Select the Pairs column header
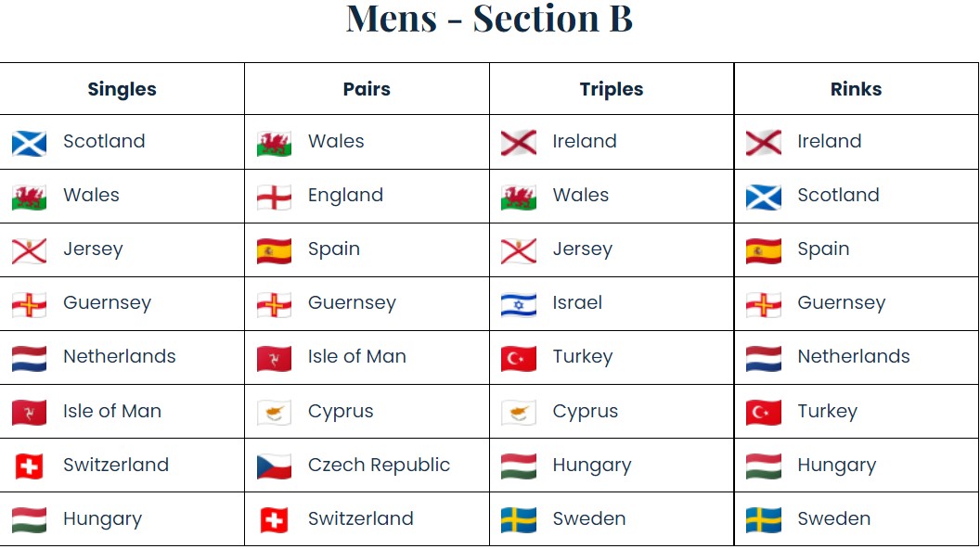 (367, 89)
